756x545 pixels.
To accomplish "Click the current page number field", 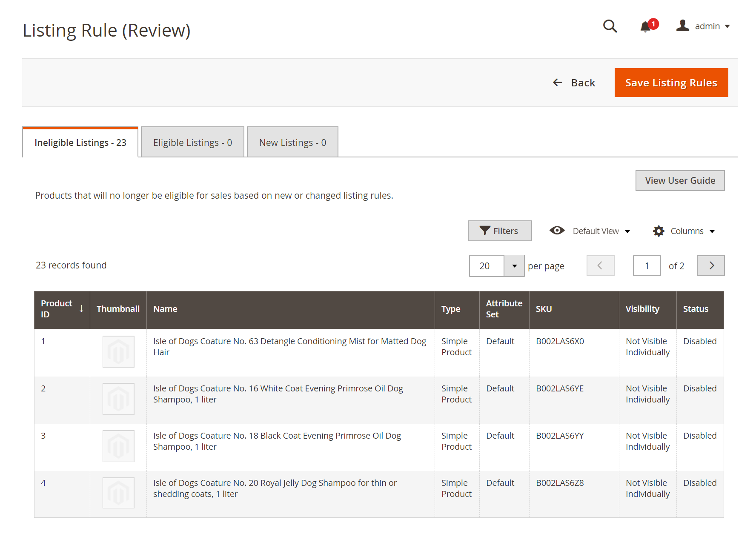I will point(647,266).
